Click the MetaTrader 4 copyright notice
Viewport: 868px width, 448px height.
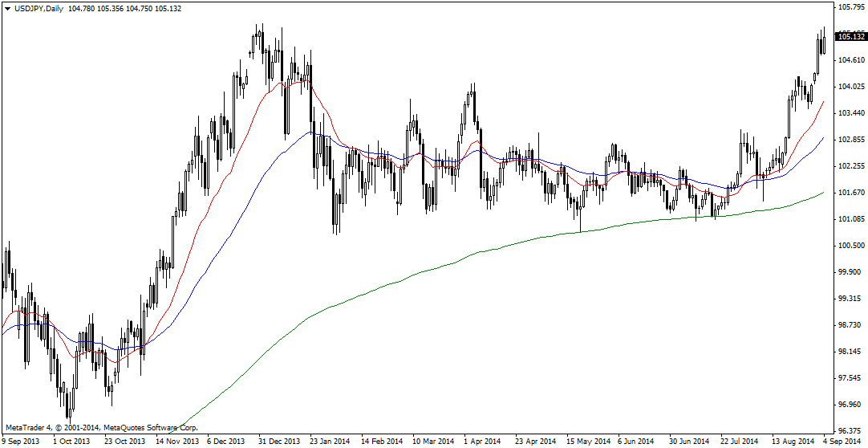tap(101, 428)
